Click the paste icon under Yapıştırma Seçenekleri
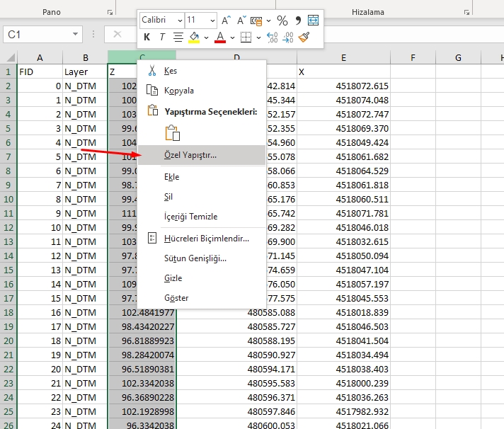The image size is (504, 429). 173,132
